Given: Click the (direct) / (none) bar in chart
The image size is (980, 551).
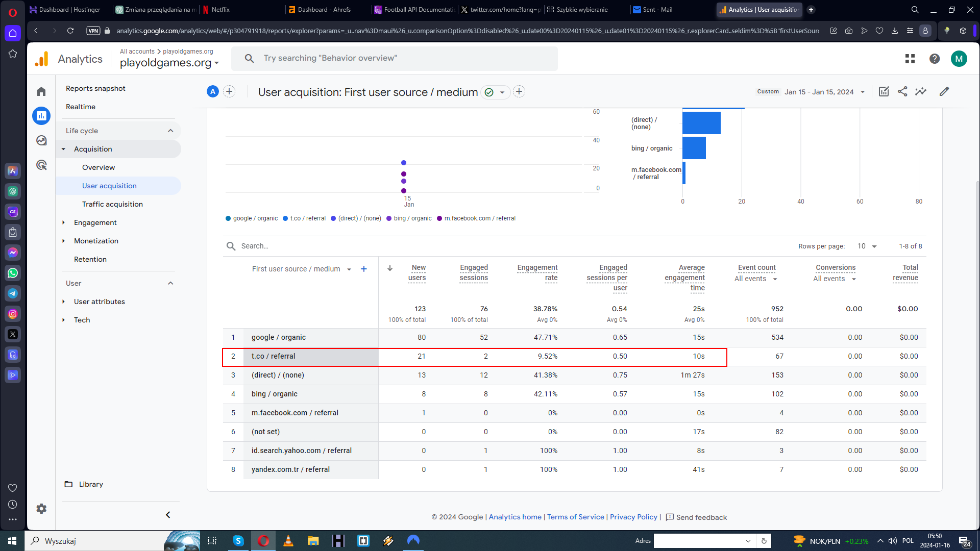Looking at the screenshot, I should coord(701,123).
